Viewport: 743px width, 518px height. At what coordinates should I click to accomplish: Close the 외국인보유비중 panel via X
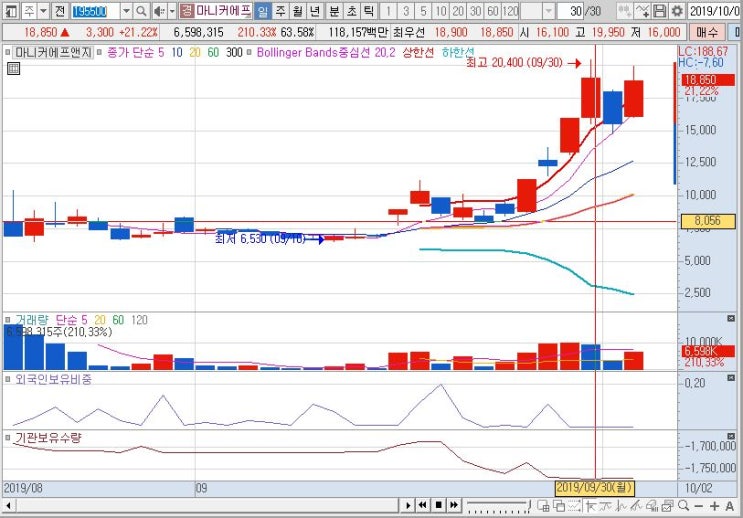pos(731,378)
